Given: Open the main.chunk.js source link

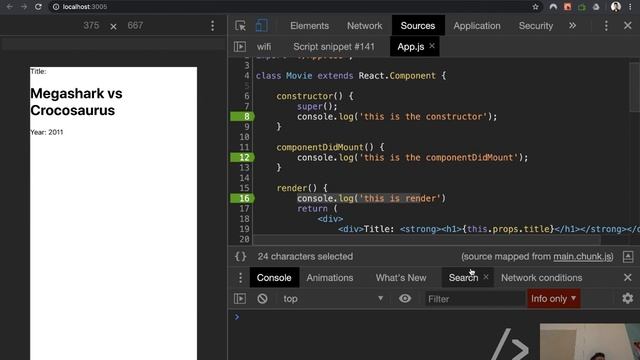Looking at the screenshot, I should (x=582, y=256).
